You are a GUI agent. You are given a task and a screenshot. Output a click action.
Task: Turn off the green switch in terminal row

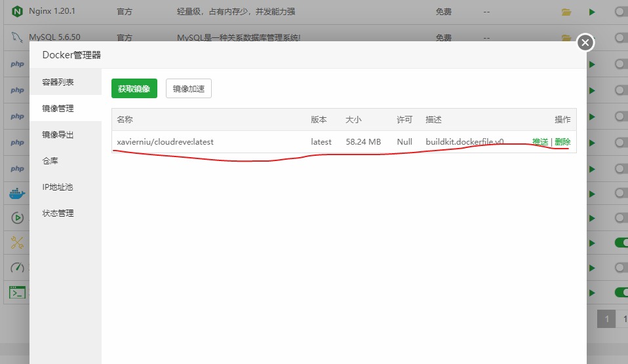click(621, 292)
